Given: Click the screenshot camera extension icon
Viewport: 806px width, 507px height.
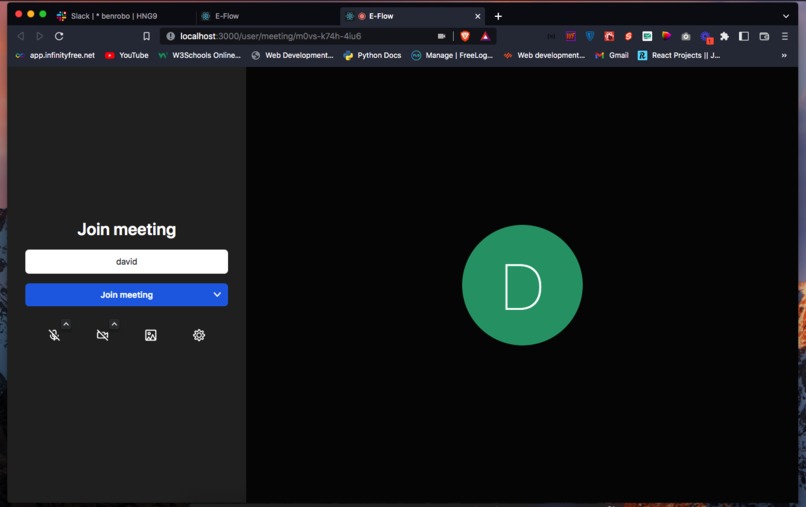Looking at the screenshot, I should (x=686, y=36).
